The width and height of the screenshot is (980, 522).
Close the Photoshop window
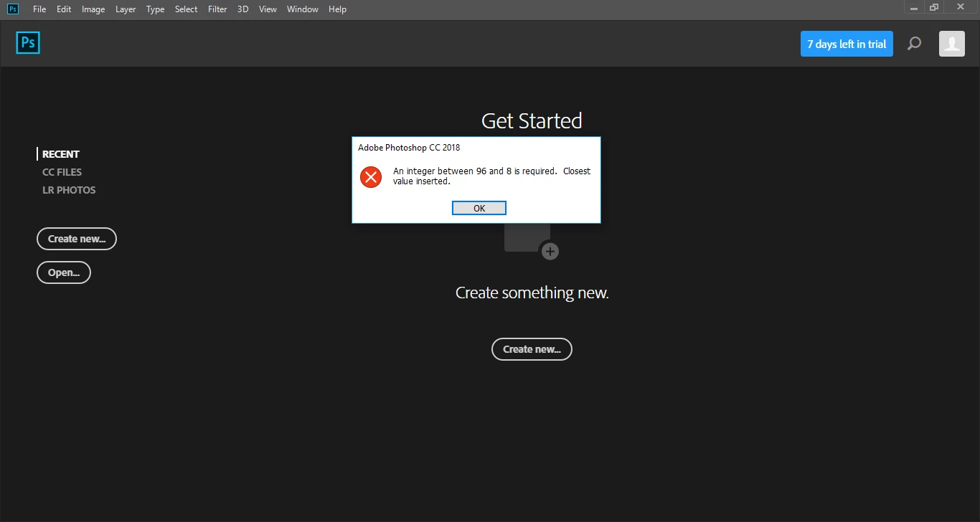(962, 6)
